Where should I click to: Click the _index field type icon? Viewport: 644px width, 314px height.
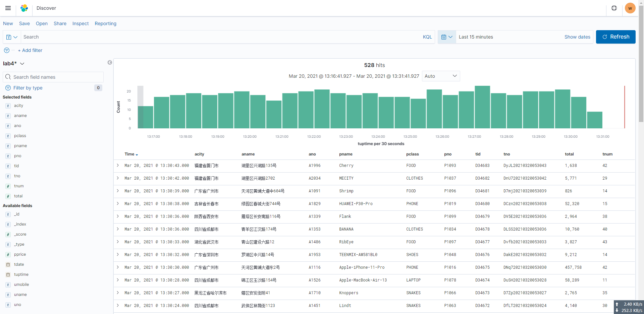pyautogui.click(x=8, y=224)
